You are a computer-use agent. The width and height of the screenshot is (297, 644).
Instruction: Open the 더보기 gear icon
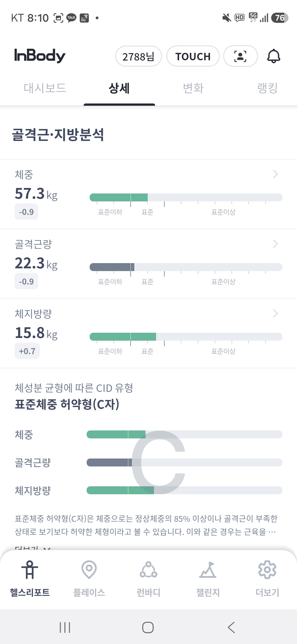coord(267,569)
